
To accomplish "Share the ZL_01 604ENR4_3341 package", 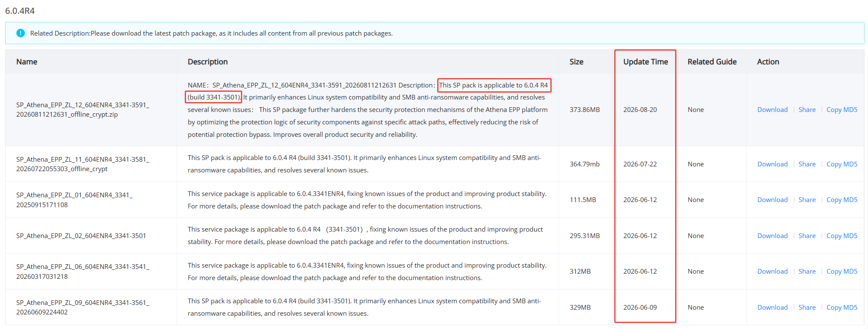I will point(807,200).
